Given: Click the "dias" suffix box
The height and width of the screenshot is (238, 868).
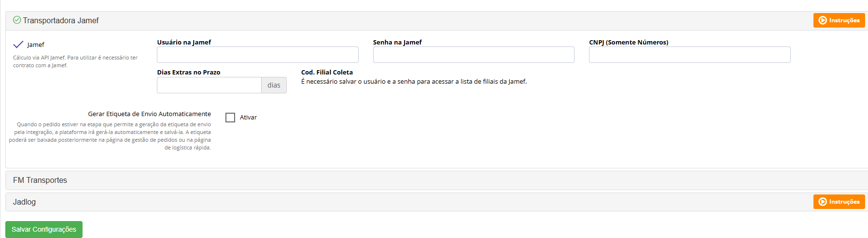Looking at the screenshot, I should (274, 85).
